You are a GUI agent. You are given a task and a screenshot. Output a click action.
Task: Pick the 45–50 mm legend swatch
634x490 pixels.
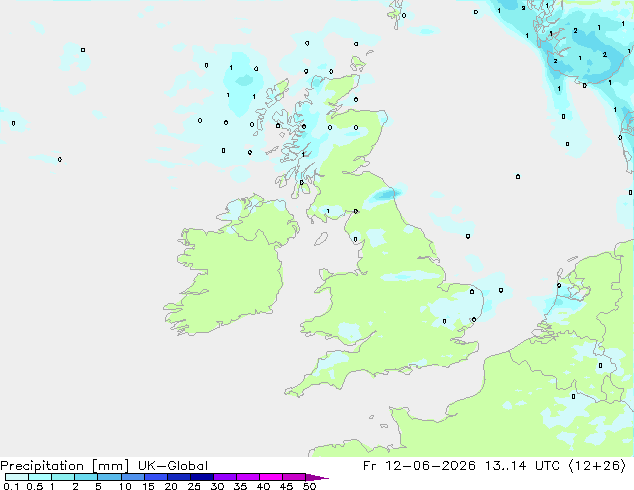pos(294,477)
